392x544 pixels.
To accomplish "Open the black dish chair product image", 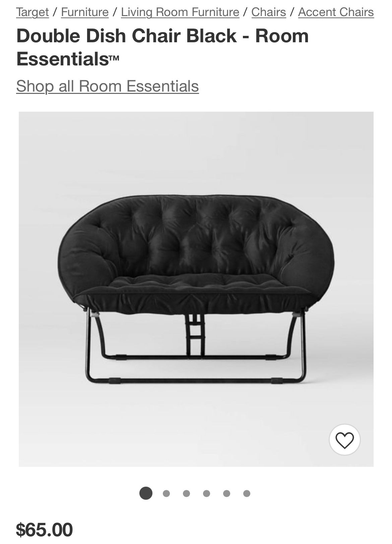I will 196,289.
